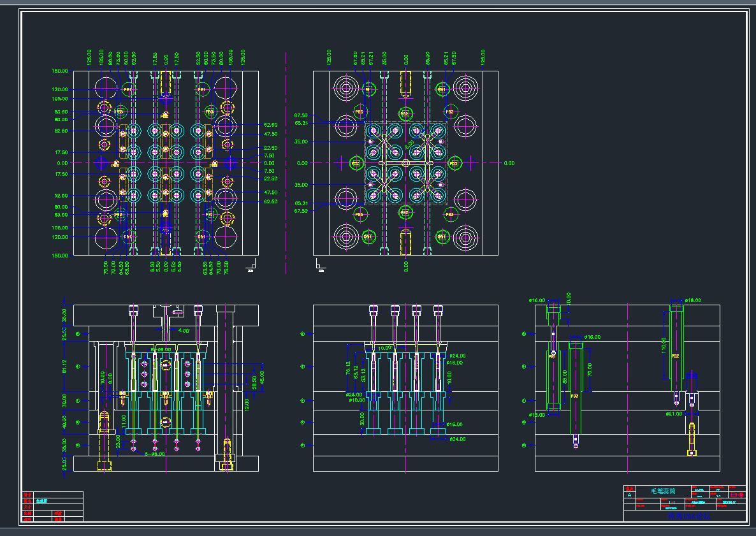
Task: Click the revision table in bottom-left corner
Action: 53,507
